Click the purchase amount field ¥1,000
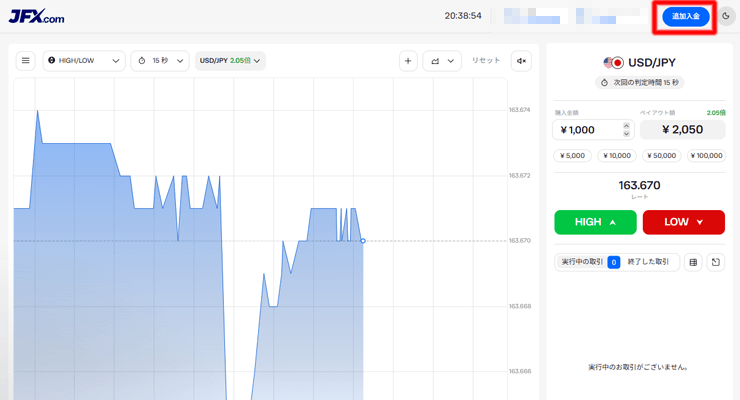The image size is (740, 400). click(x=593, y=130)
